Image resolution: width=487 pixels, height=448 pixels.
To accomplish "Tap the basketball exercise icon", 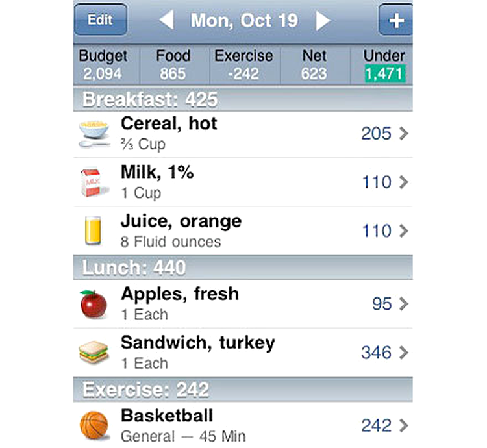I will point(94,425).
